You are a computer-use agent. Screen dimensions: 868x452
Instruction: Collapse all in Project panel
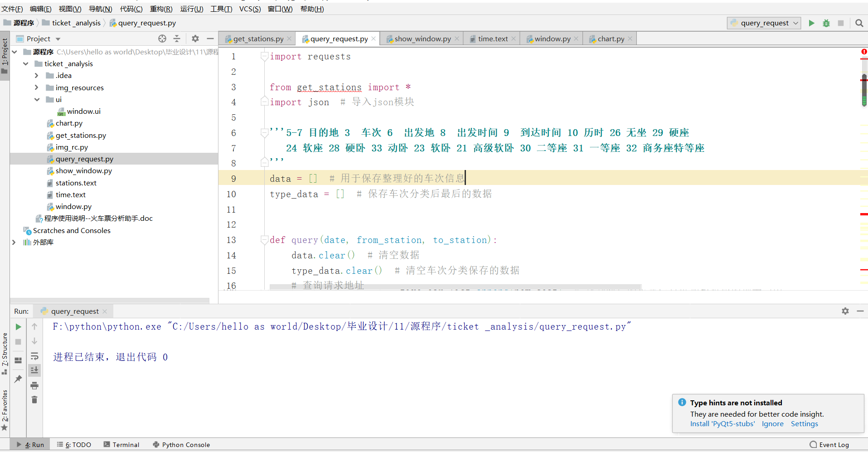(177, 39)
